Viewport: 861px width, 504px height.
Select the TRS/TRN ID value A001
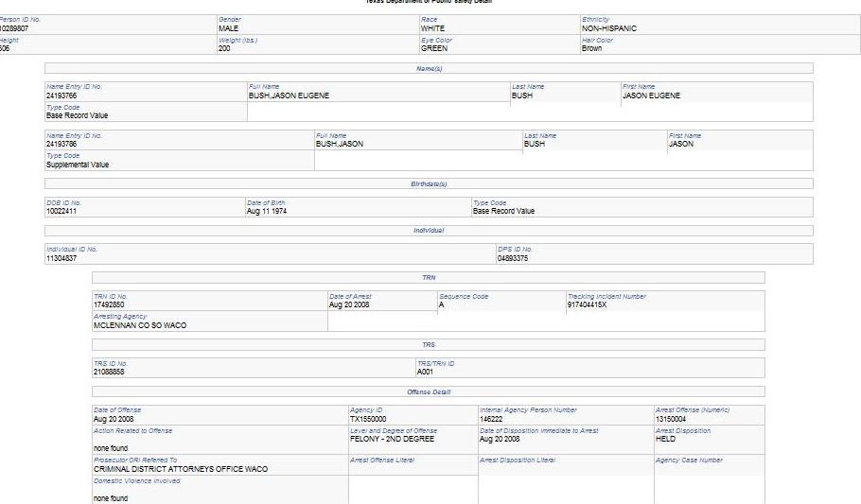[425, 372]
